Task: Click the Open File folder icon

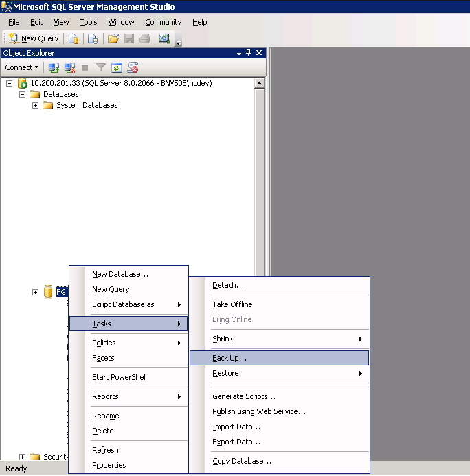Action: point(113,39)
